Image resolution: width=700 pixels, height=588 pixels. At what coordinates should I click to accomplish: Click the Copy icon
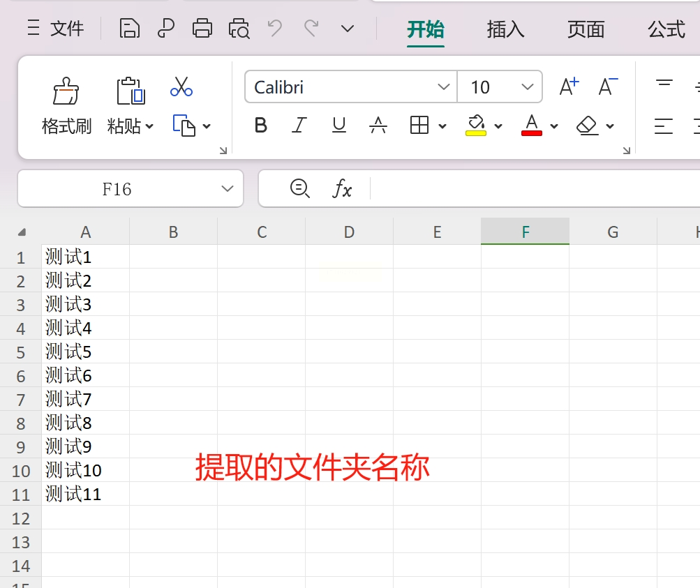tap(184, 126)
